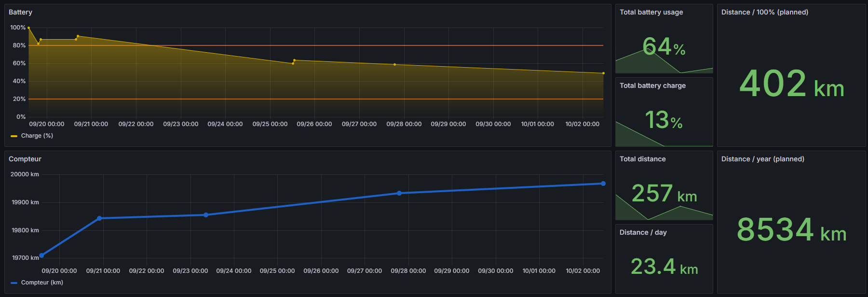Open the Distance / year (planned) title
The height and width of the screenshot is (297, 868).
pyautogui.click(x=762, y=159)
